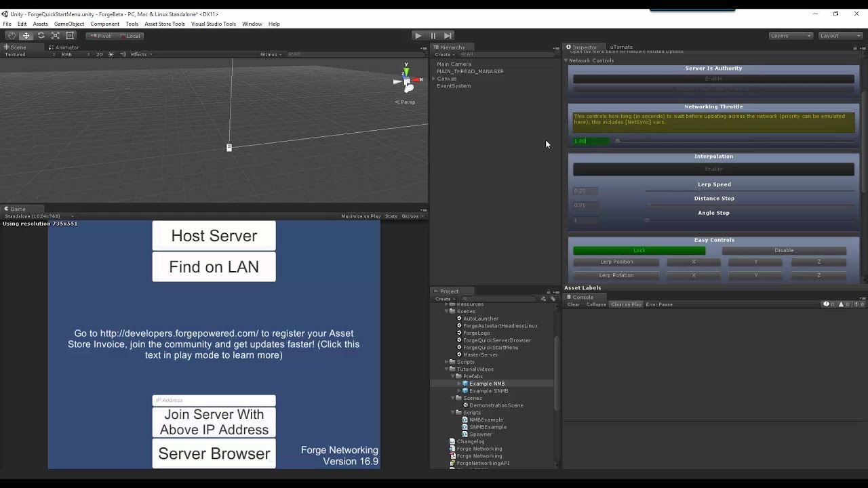The image size is (868, 488).
Task: Select the Rotate tool in toolbar
Action: tap(41, 36)
